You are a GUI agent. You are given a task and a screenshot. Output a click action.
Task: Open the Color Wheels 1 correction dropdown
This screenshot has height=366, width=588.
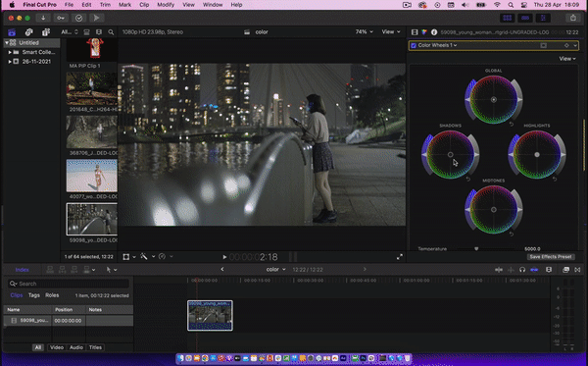click(x=437, y=45)
